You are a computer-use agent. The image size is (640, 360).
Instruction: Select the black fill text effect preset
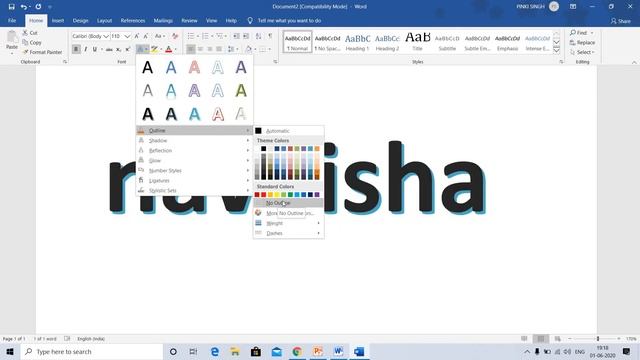coord(148,67)
